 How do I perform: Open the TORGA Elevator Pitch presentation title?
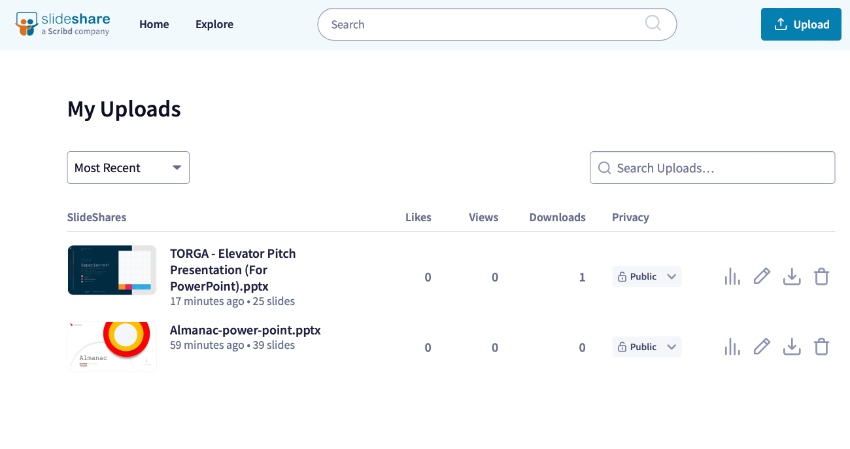(x=233, y=270)
